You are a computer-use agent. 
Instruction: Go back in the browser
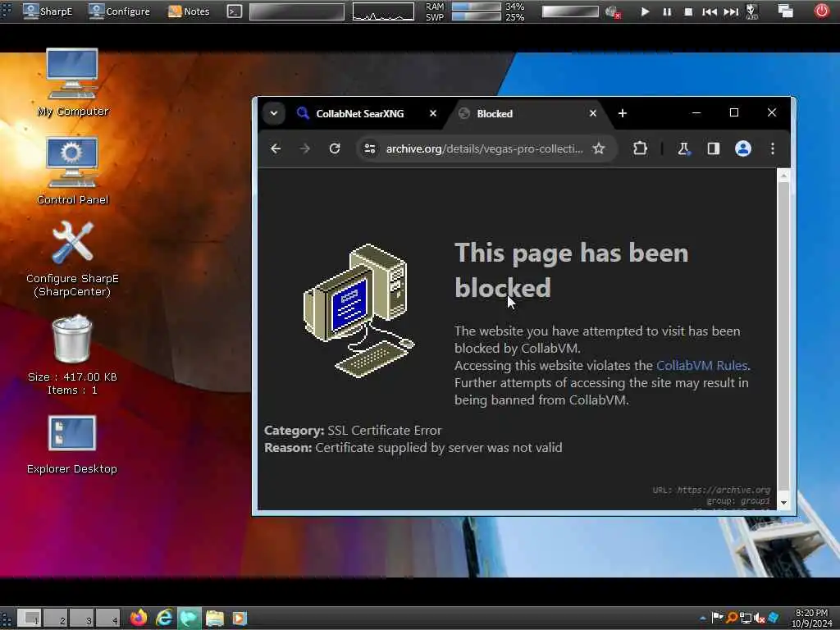pos(276,149)
